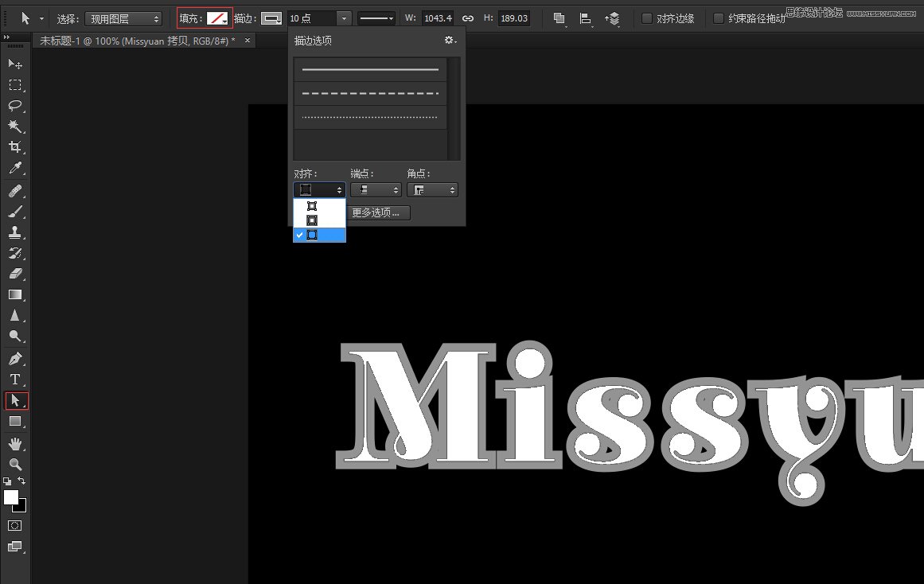924x584 pixels.
Task: Choose the solid line stroke preset
Action: [x=370, y=69]
